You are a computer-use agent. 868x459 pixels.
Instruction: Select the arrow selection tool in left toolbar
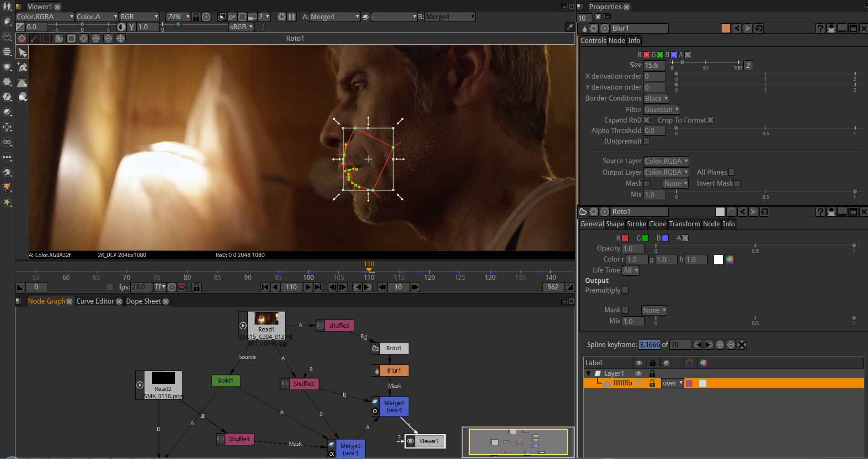(x=22, y=53)
